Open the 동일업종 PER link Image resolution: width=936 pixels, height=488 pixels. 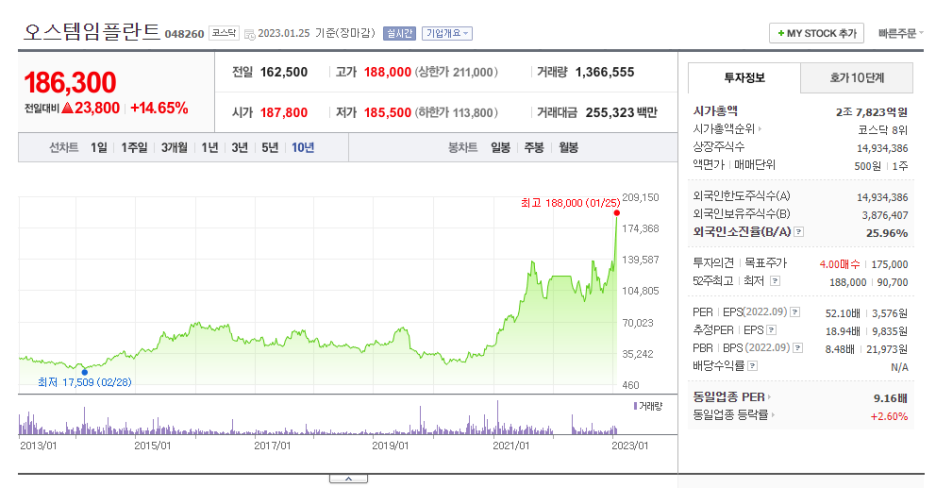pos(731,397)
